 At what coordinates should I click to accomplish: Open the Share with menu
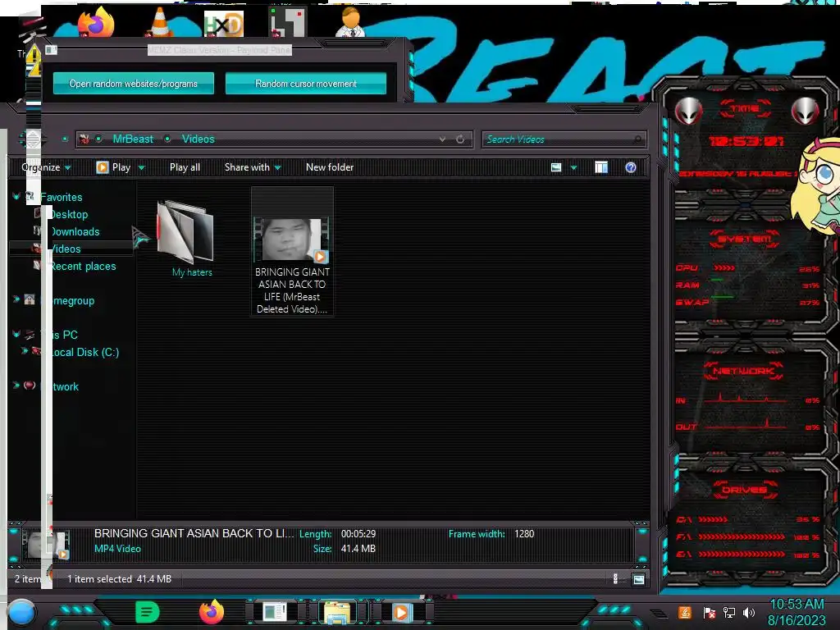click(x=253, y=167)
